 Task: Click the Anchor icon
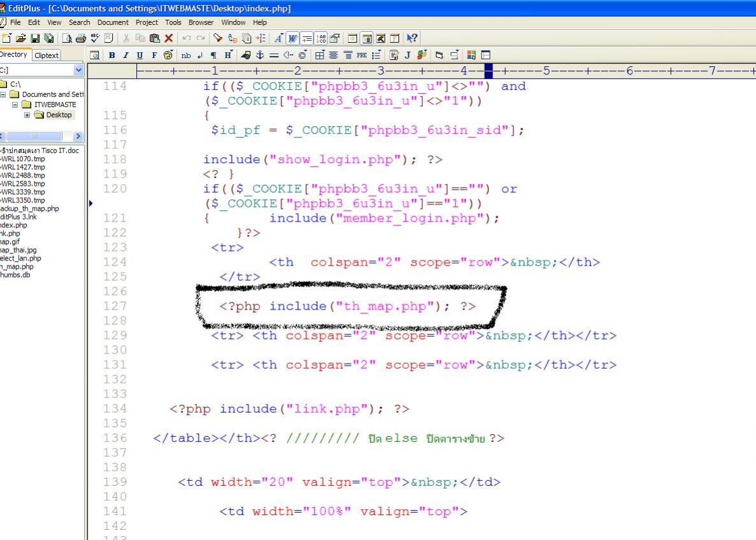tap(260, 55)
